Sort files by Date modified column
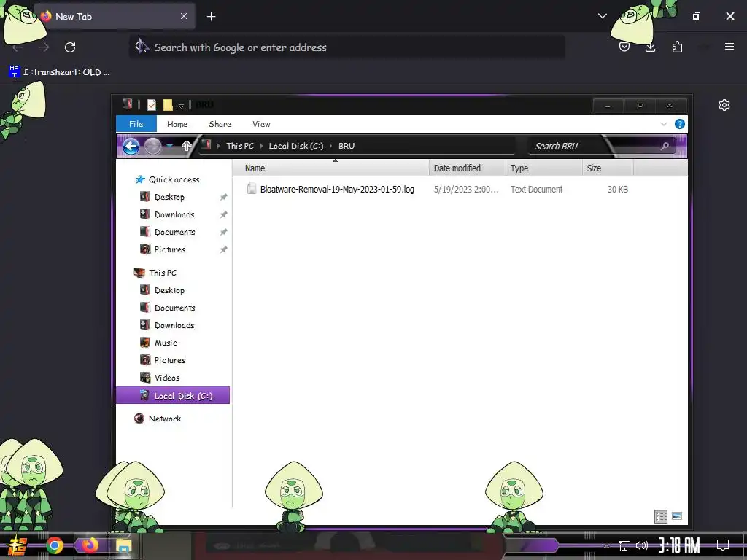This screenshot has height=560, width=747. pos(468,168)
